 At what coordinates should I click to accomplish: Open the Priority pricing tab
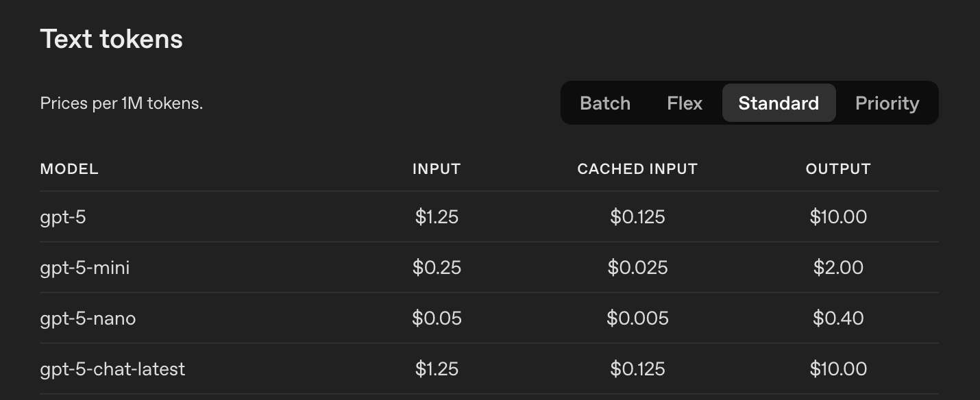[x=887, y=103]
